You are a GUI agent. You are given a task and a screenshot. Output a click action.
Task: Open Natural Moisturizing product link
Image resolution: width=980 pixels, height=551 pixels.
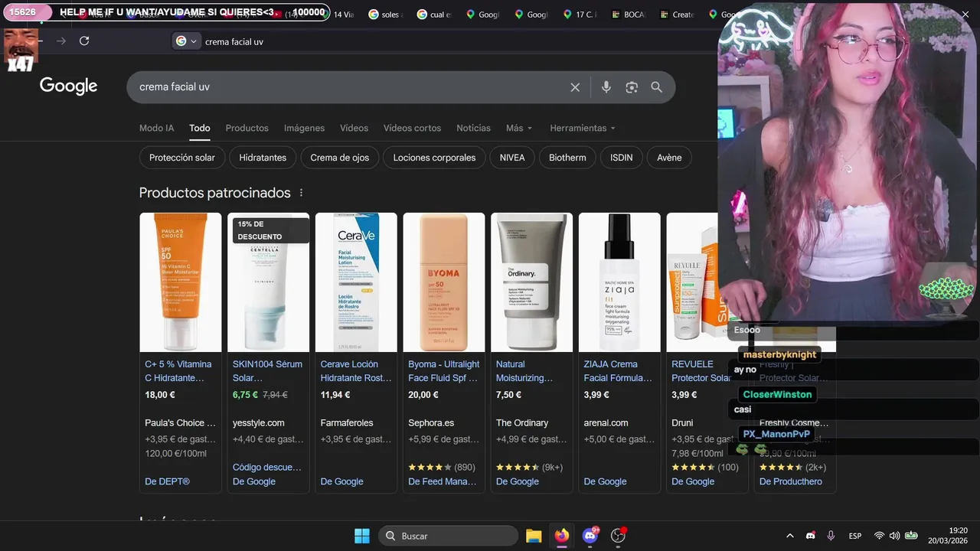(x=524, y=371)
